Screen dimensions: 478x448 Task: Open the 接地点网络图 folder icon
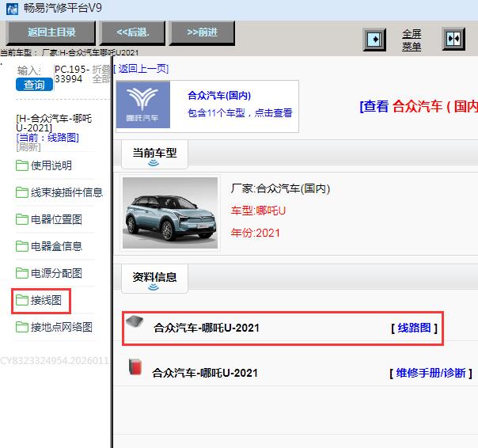coord(22,327)
